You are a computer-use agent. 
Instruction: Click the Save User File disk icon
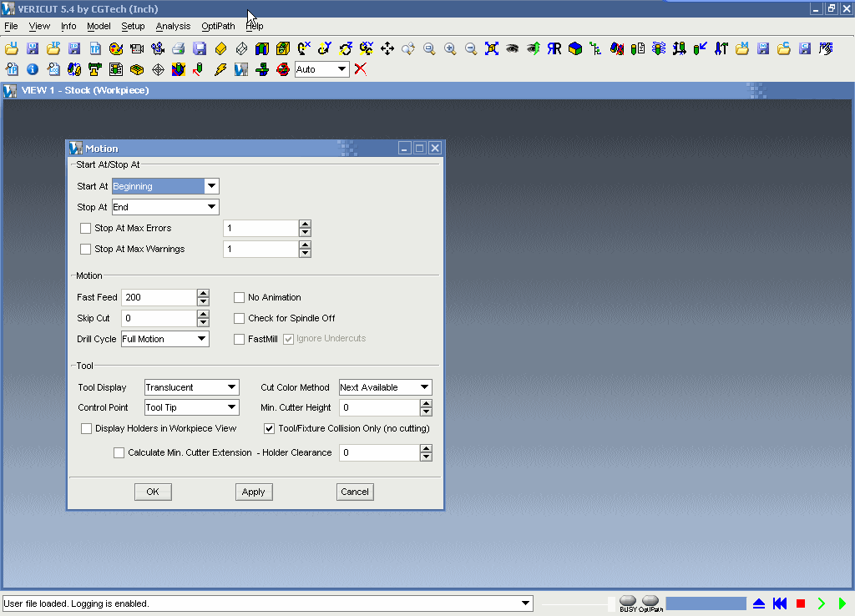coord(33,48)
